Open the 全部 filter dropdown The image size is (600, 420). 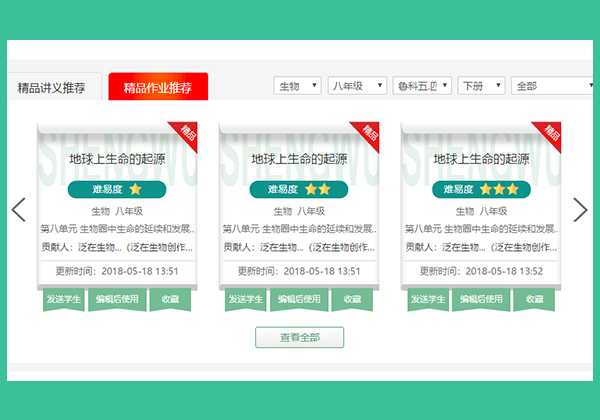552,86
